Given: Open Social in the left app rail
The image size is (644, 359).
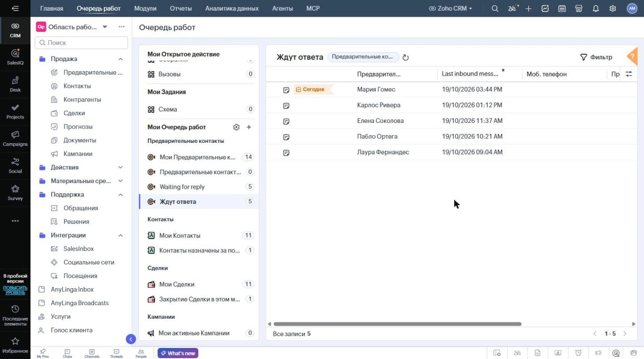Looking at the screenshot, I should 15,165.
